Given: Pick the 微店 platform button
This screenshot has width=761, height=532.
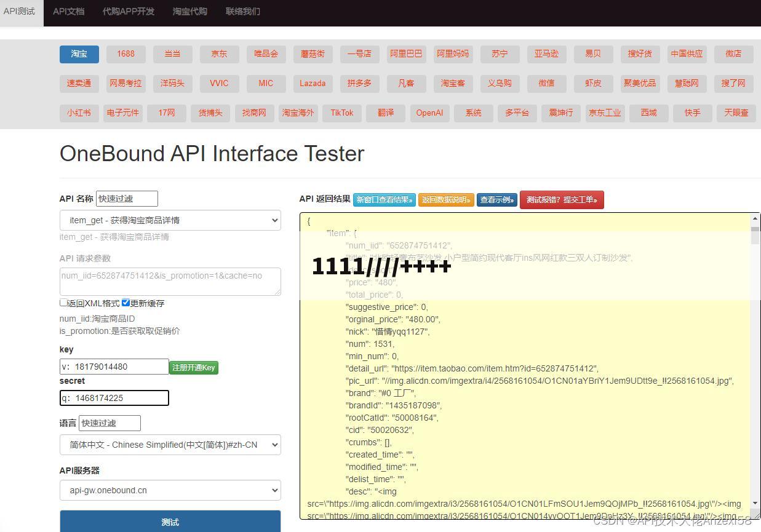Looking at the screenshot, I should [734, 54].
